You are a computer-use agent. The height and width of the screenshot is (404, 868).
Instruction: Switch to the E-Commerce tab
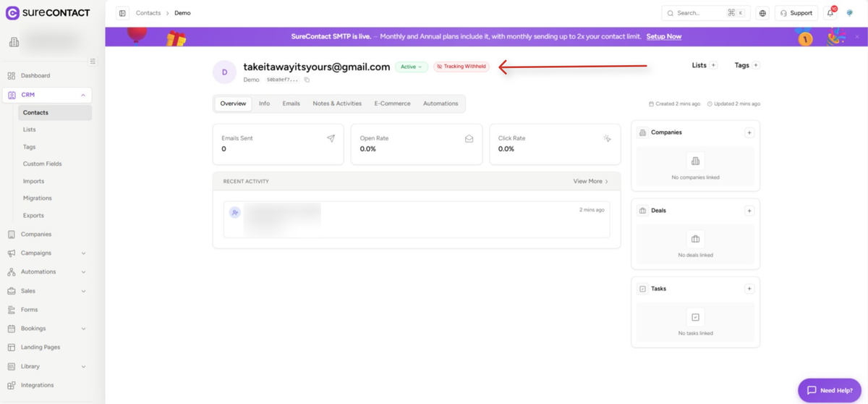coord(392,104)
